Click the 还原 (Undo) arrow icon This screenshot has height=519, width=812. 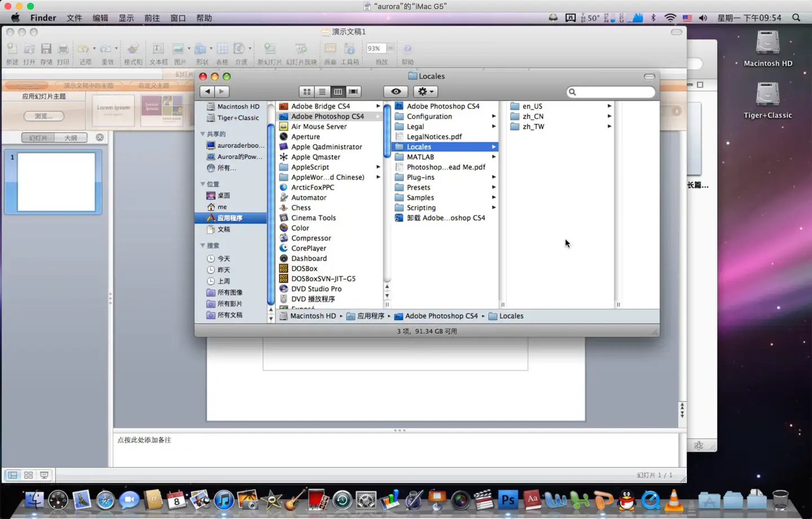tap(83, 49)
